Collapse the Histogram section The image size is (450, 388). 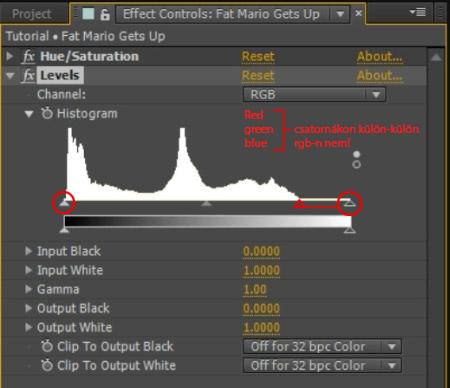pos(29,114)
